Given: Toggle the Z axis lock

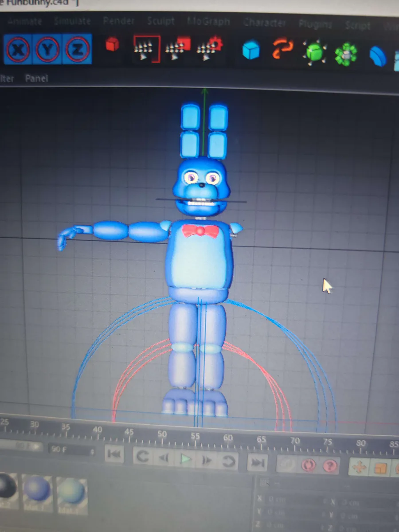Looking at the screenshot, I should coord(78,49).
